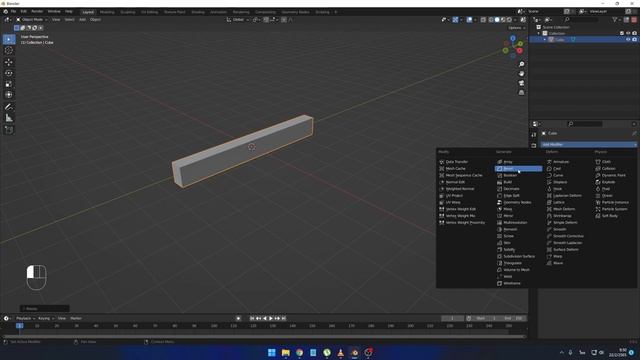Choose Bevel modifier from menu
The image size is (640, 360).
click(x=518, y=169)
